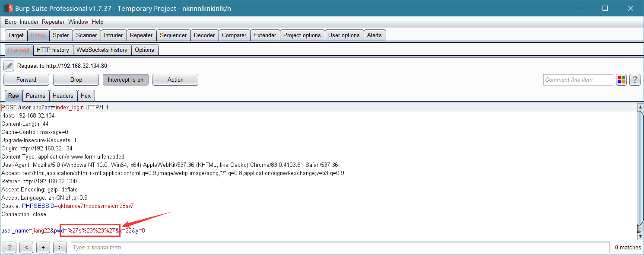Toggle the Intercept is on button
644x255 pixels.
pos(126,80)
